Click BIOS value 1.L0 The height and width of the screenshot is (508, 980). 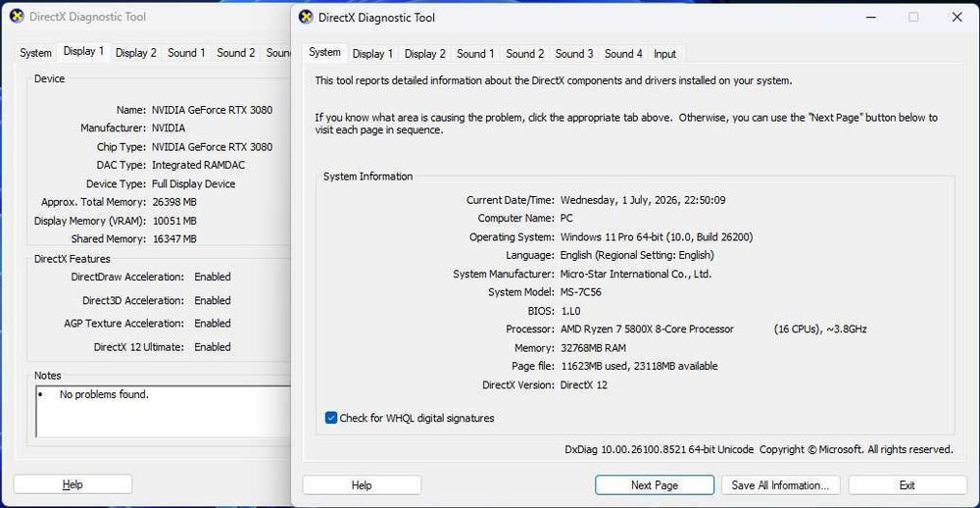pyautogui.click(x=570, y=311)
